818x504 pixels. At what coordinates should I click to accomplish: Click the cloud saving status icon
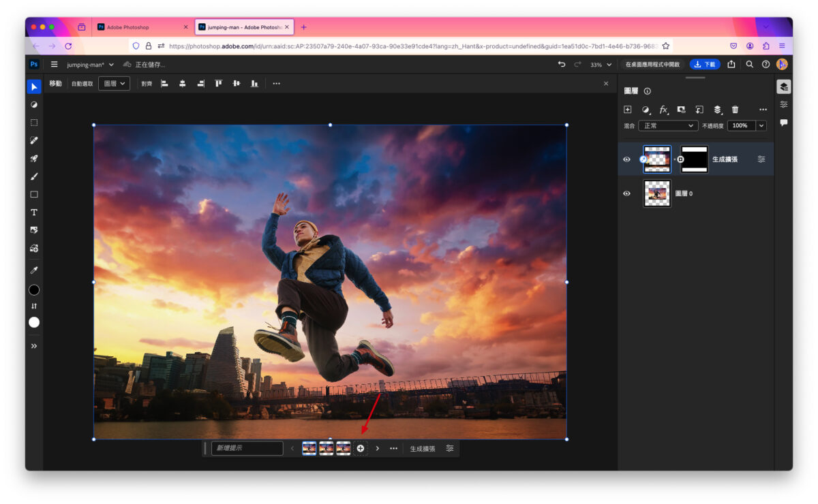click(x=127, y=65)
